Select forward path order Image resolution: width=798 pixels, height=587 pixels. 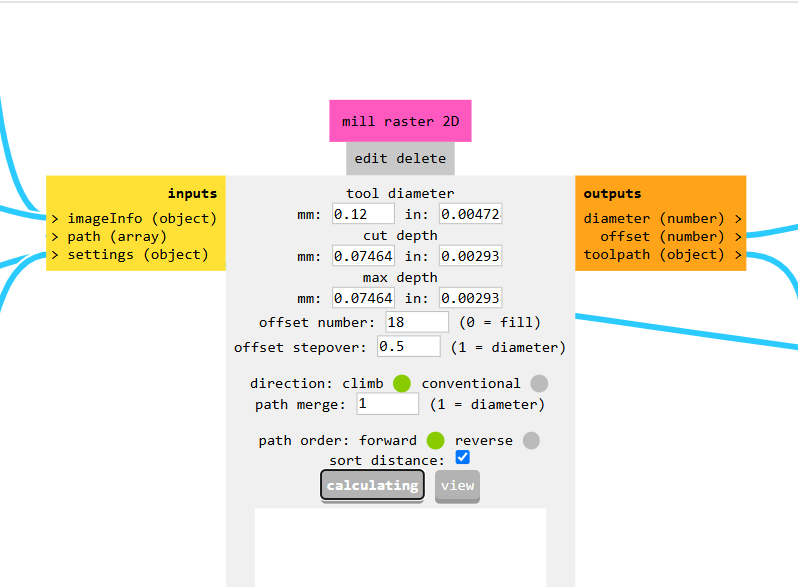pos(435,440)
